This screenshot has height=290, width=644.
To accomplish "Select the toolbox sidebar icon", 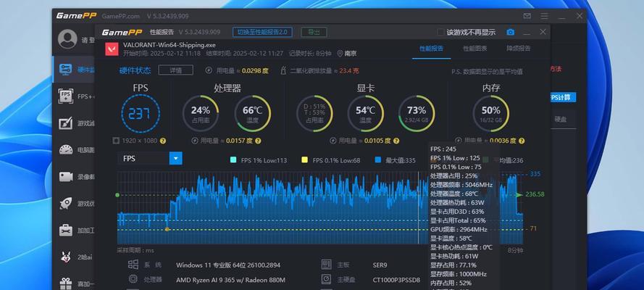I will pos(66,231).
